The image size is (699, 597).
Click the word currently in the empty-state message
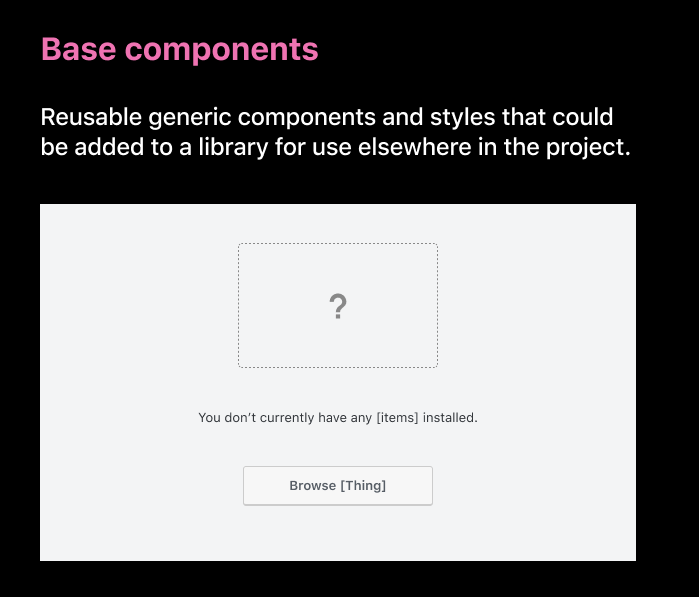pos(287,418)
